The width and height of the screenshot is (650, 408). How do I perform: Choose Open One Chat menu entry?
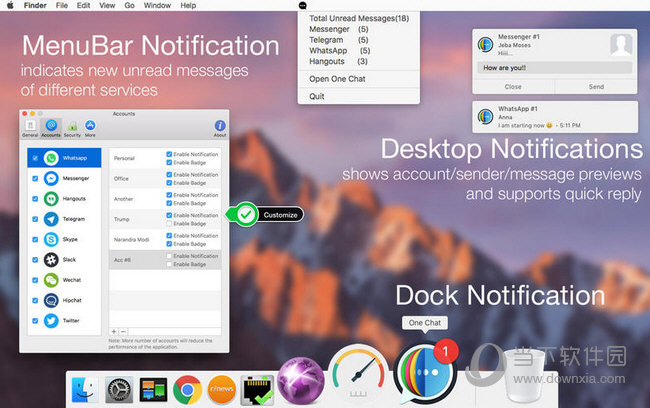click(337, 78)
